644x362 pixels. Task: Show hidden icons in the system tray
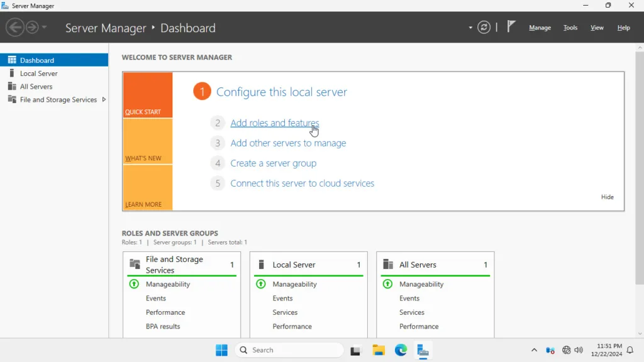(x=534, y=350)
